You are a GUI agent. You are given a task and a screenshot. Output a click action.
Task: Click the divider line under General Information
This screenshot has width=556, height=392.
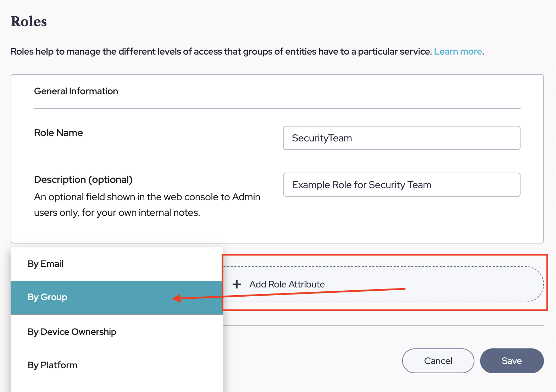(x=277, y=108)
